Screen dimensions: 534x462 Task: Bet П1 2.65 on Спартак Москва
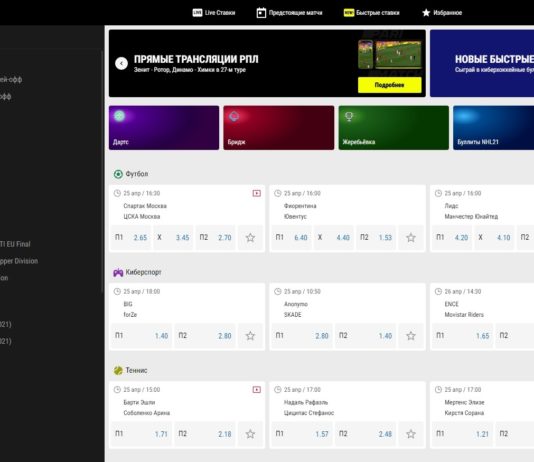coord(131,238)
